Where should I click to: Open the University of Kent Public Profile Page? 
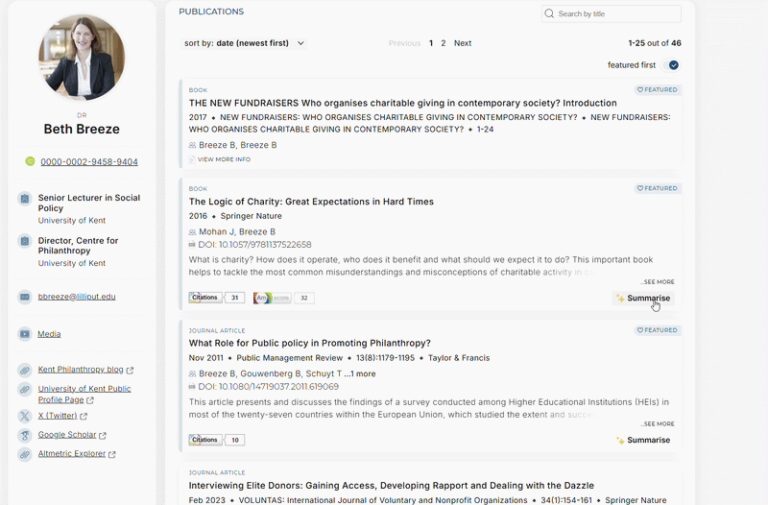pyautogui.click(x=84, y=394)
